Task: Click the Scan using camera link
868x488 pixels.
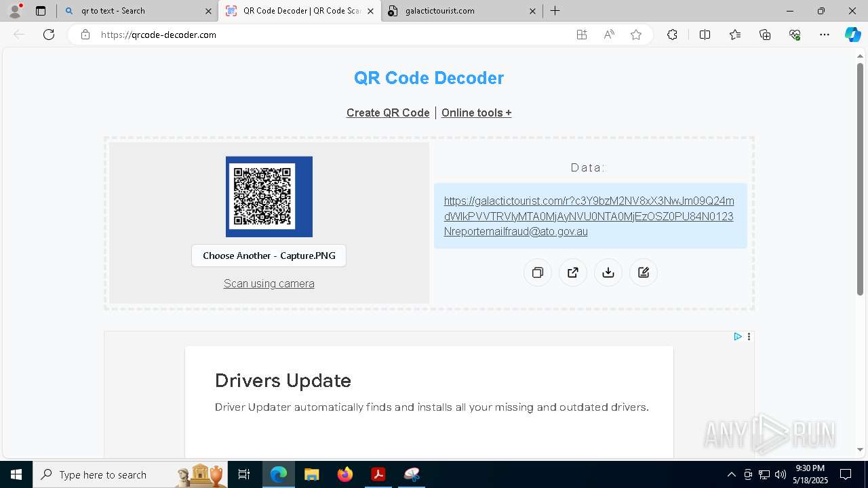Action: (x=269, y=283)
